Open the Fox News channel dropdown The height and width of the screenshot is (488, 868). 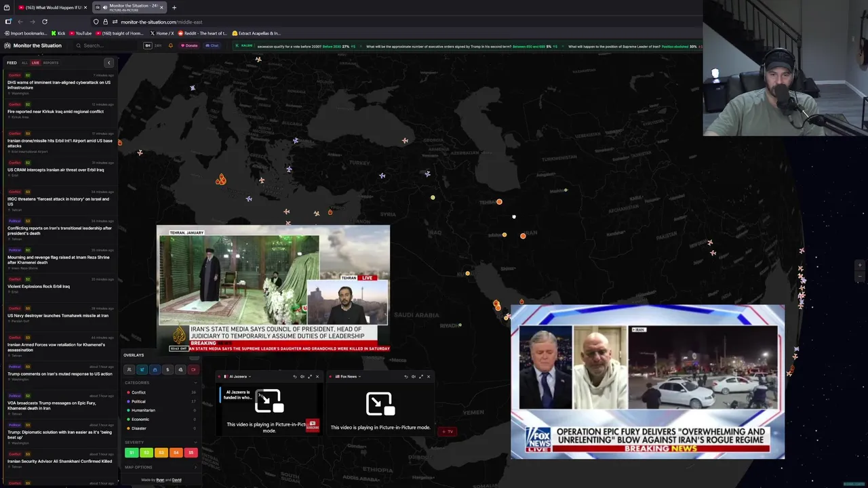(348, 376)
